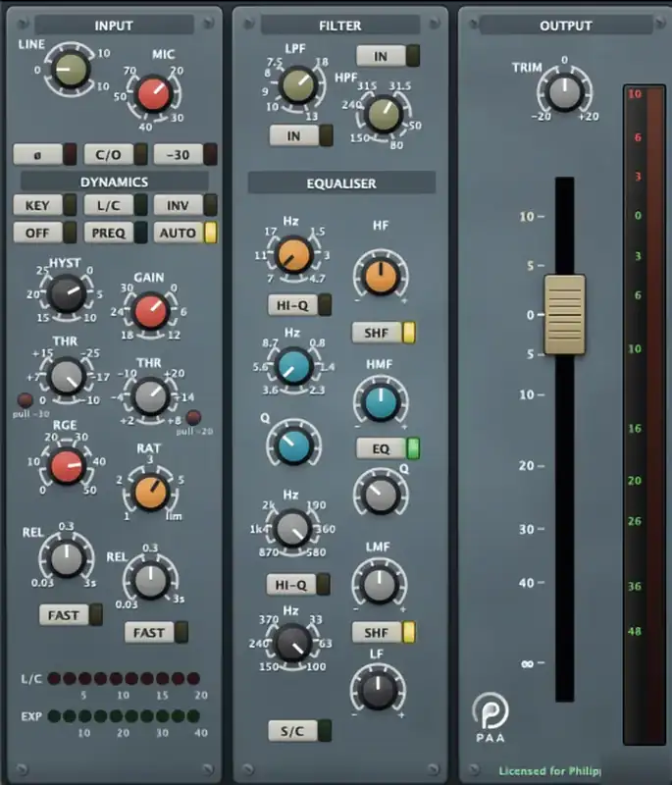Click the LMF Hz knob marked 2k to 190
The height and width of the screenshot is (785, 672).
coord(293,529)
